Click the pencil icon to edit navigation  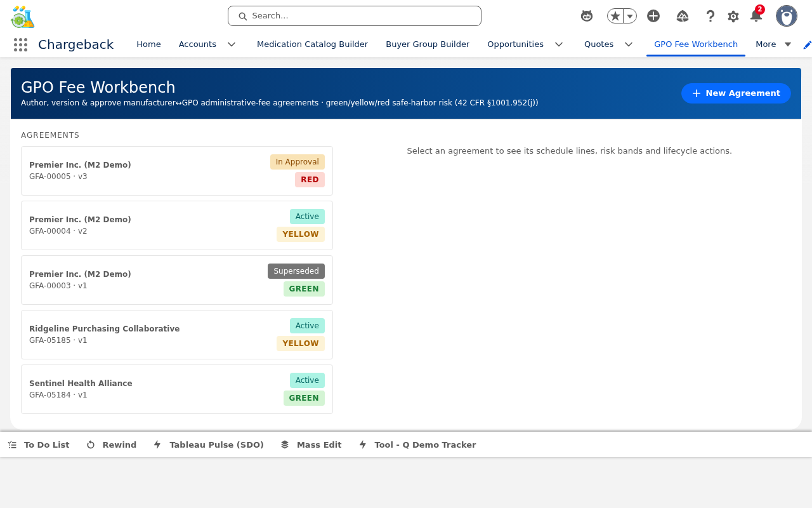807,44
